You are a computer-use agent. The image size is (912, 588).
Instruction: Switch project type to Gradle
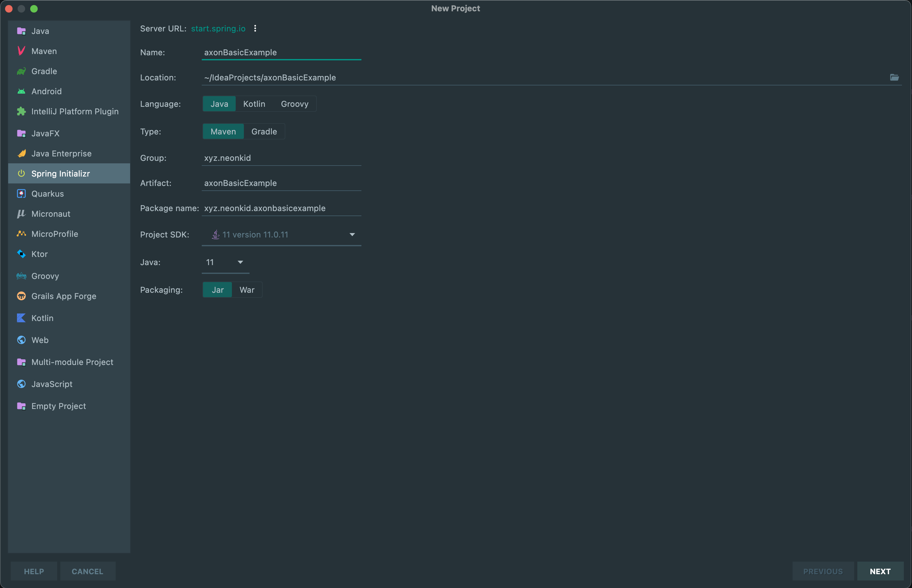click(264, 131)
